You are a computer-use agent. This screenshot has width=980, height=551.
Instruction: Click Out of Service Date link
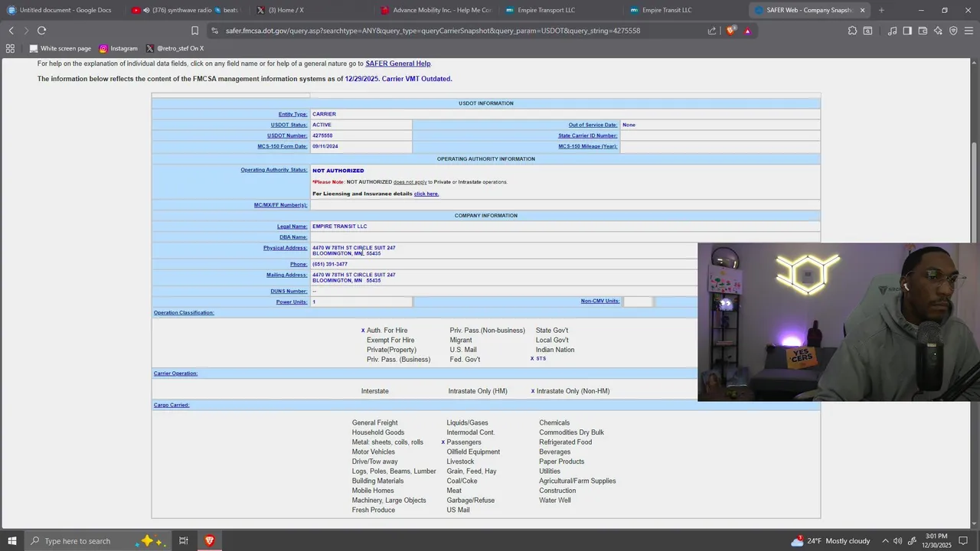[x=593, y=125]
